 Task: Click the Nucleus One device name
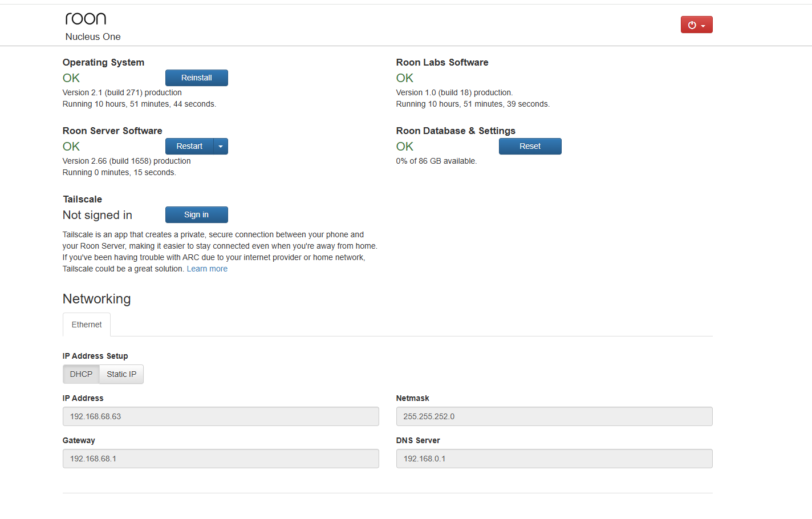coord(93,37)
